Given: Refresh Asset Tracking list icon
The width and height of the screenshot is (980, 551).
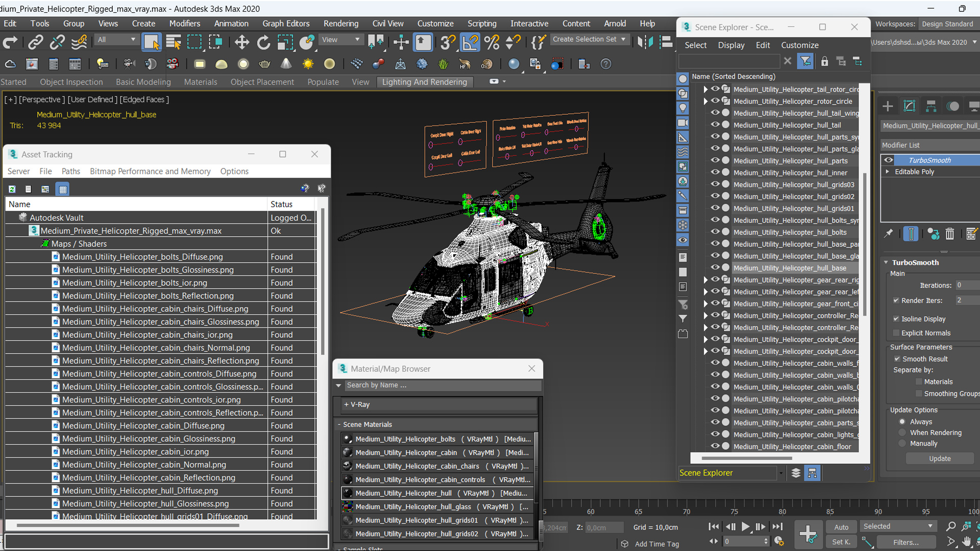Looking at the screenshot, I should (x=12, y=189).
